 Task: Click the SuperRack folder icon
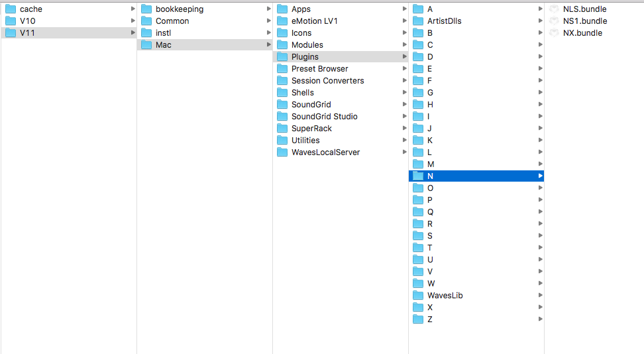[282, 129]
